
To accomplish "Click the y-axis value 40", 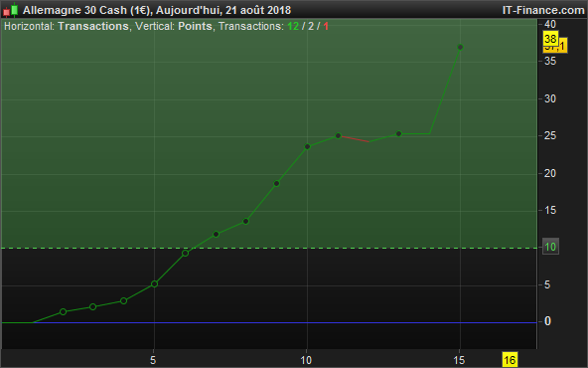I will pos(550,24).
